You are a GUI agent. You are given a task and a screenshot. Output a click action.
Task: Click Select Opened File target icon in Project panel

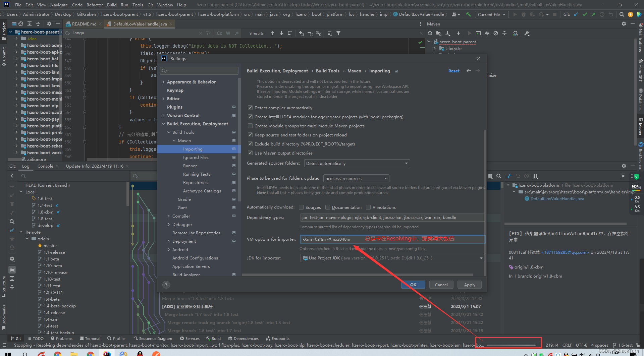[21, 24]
